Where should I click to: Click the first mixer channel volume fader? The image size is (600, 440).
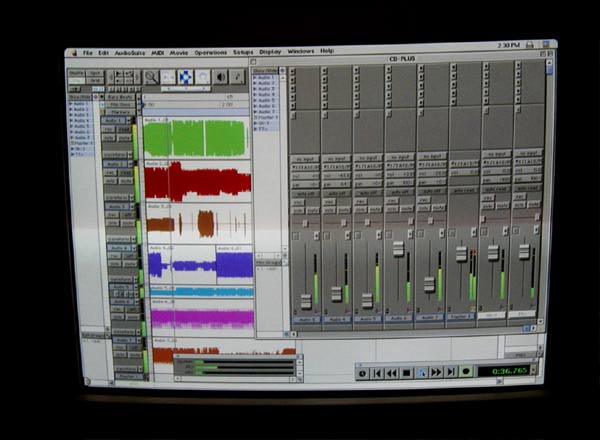[x=306, y=301]
